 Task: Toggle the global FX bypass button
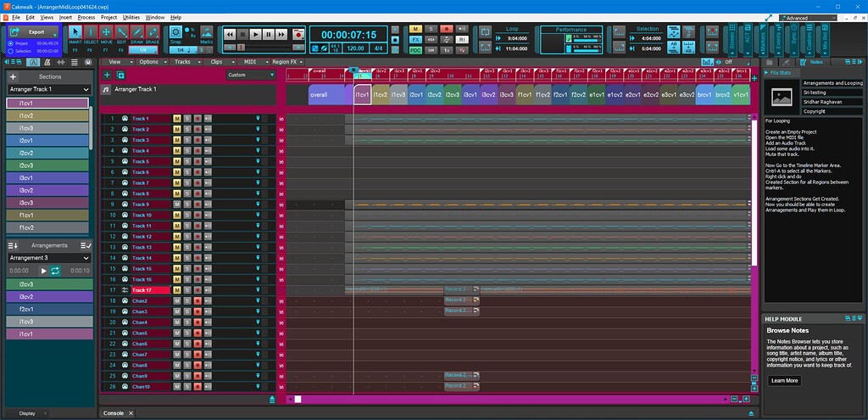click(415, 40)
